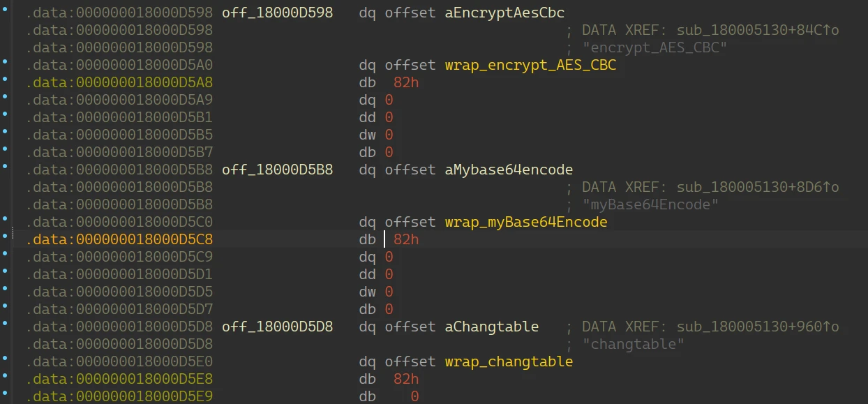868x404 pixels.
Task: Click the 82h value at address 18000D5A8
Action: (406, 82)
